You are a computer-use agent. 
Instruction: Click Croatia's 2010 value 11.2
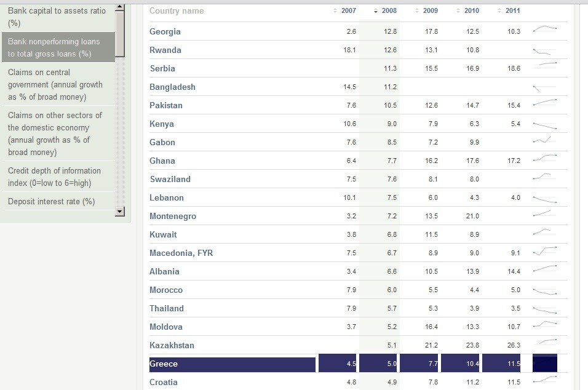coord(472,382)
